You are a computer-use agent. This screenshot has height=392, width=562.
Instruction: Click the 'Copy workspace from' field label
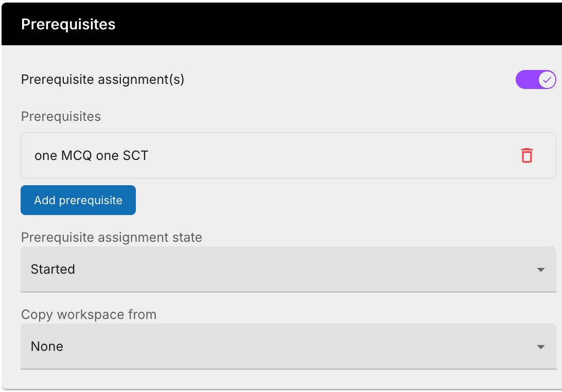click(x=89, y=315)
